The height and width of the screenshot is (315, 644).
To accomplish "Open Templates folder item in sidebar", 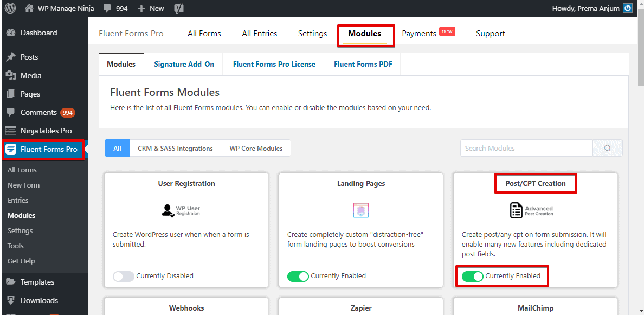I will 37,282.
